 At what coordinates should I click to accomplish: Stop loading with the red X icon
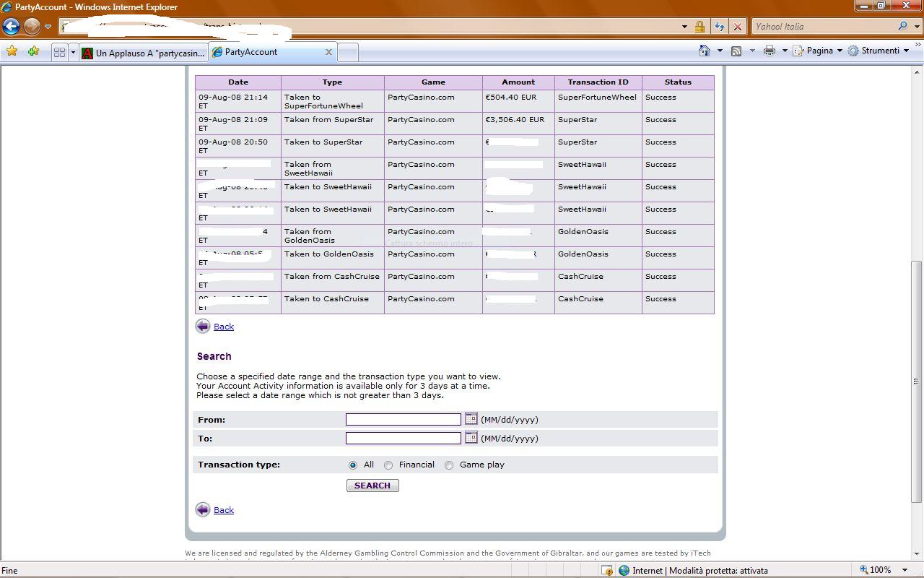(x=737, y=27)
